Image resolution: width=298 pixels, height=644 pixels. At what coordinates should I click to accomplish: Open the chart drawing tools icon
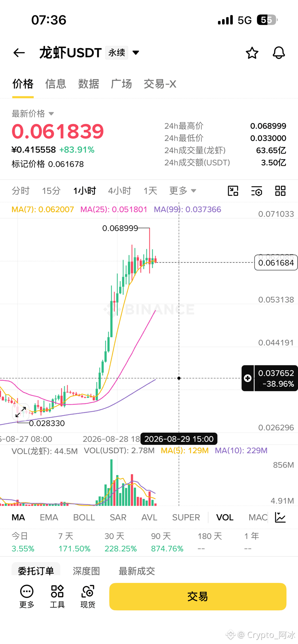click(233, 191)
